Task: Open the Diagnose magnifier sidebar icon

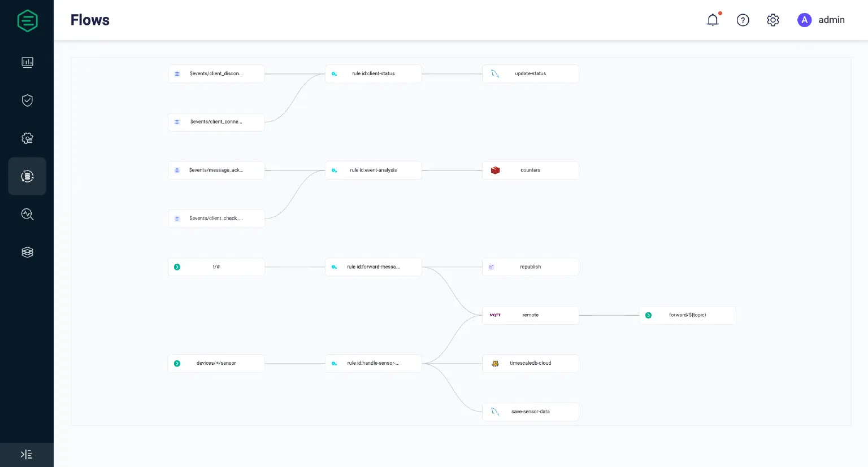Action: point(27,214)
